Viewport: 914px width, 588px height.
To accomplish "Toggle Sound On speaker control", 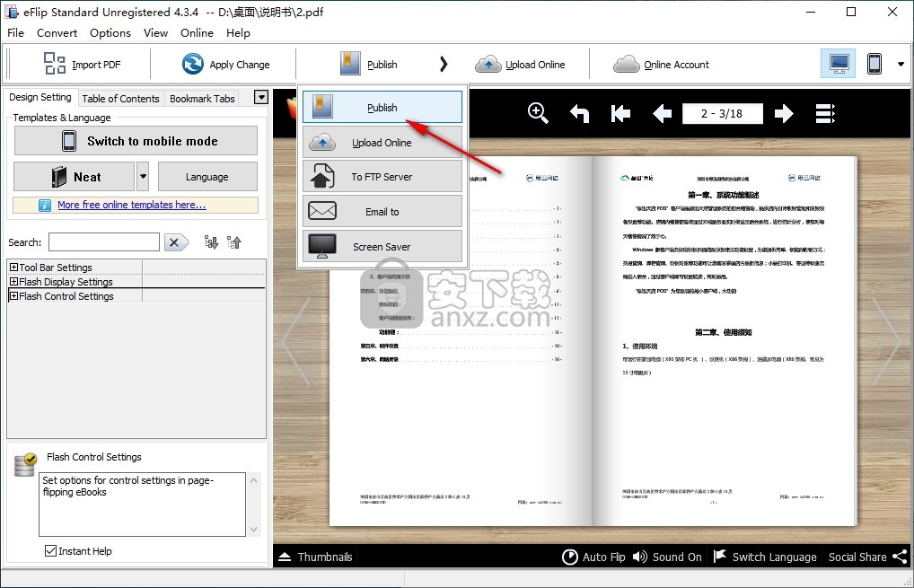I will (x=667, y=557).
